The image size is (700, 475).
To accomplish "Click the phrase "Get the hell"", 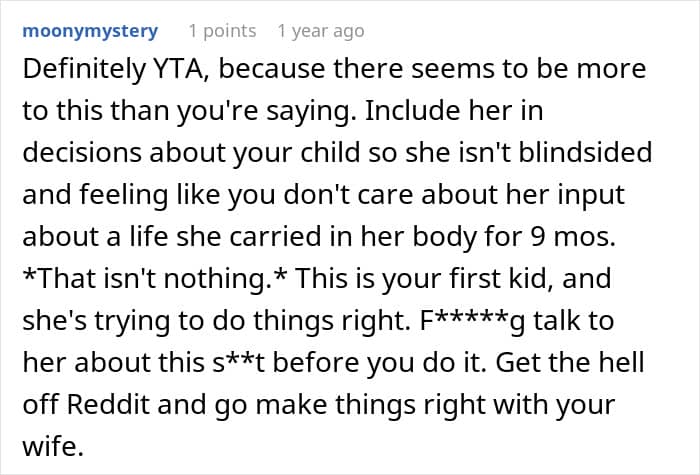I will tap(570, 362).
